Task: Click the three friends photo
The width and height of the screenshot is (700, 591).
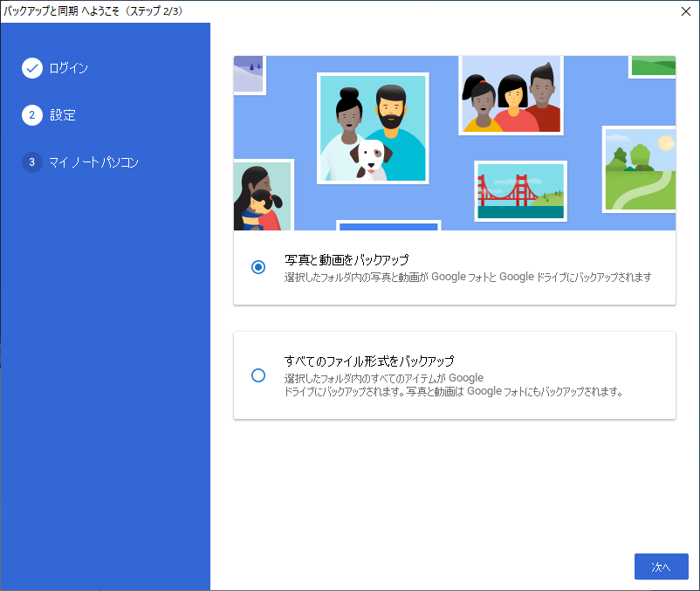Action: [511, 94]
